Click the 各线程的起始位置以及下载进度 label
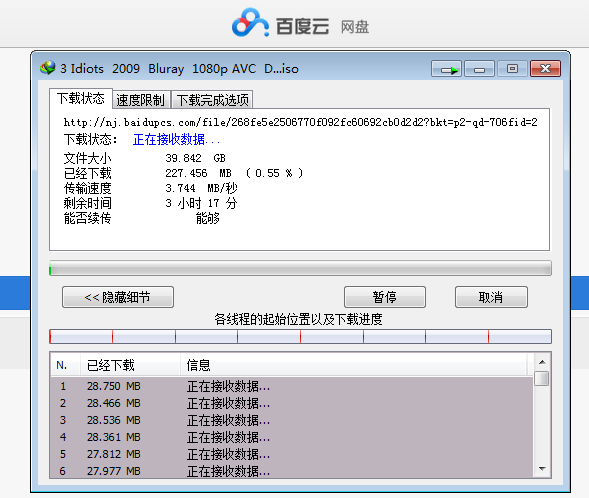Screen dimensions: 589x498 tap(298, 319)
